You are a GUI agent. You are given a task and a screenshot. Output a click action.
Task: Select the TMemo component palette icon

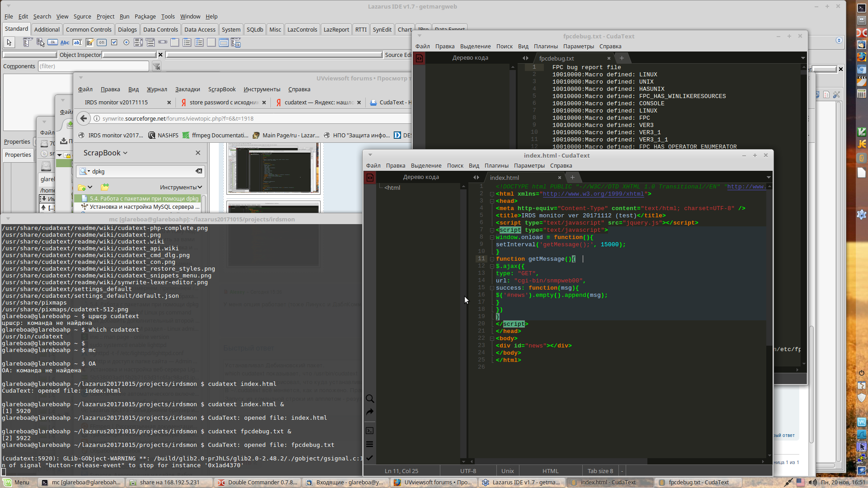pyautogui.click(x=90, y=42)
